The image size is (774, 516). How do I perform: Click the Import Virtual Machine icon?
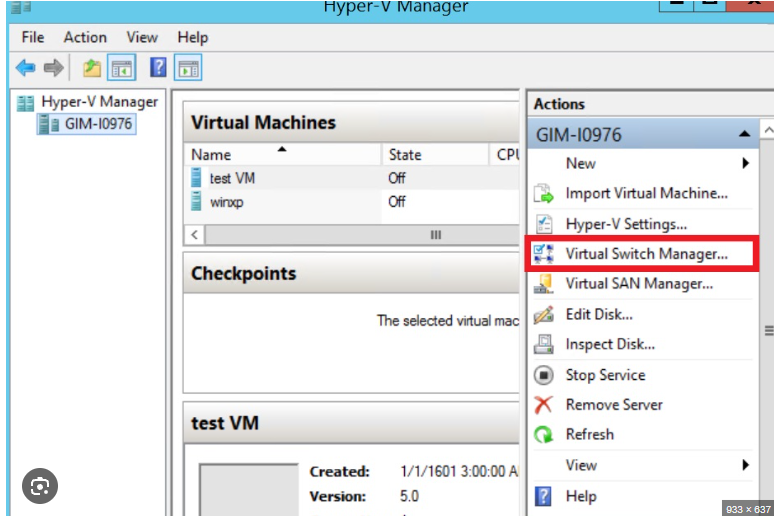pyautogui.click(x=544, y=194)
